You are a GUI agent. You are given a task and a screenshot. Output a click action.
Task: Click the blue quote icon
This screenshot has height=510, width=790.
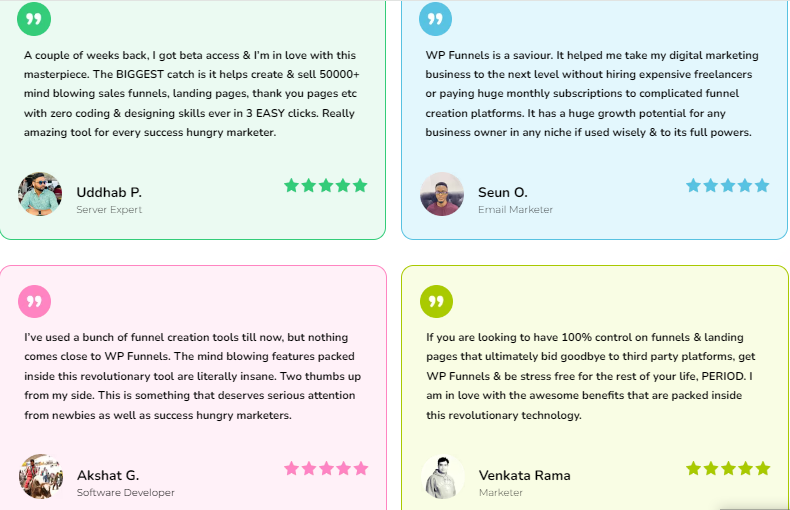(435, 18)
